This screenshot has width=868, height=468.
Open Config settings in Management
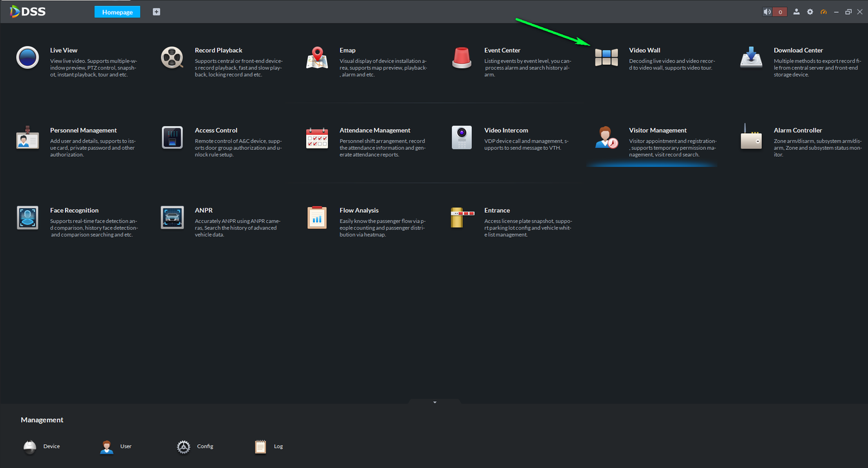[x=195, y=446]
